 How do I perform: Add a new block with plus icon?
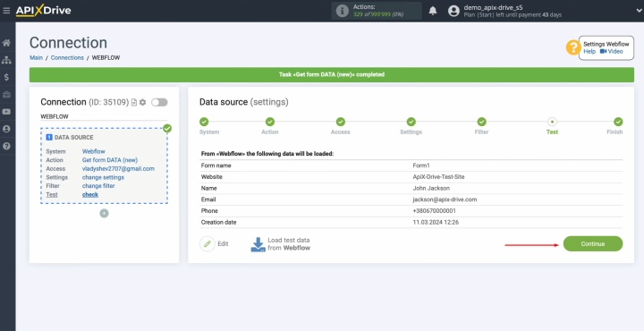click(105, 214)
